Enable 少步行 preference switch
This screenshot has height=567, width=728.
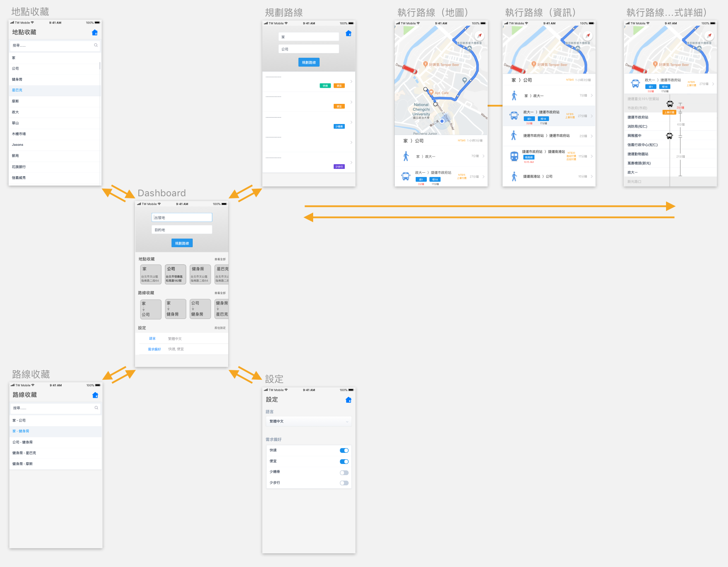click(x=344, y=483)
